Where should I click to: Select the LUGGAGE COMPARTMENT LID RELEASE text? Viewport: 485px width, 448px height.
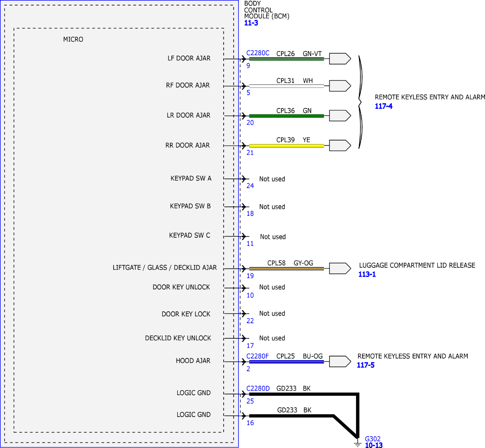[417, 266]
